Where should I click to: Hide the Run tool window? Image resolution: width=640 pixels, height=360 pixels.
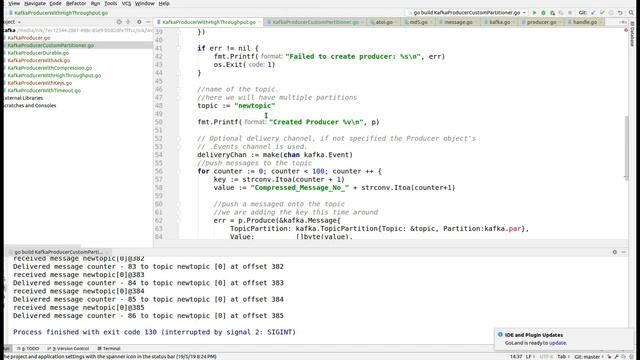tap(624, 252)
